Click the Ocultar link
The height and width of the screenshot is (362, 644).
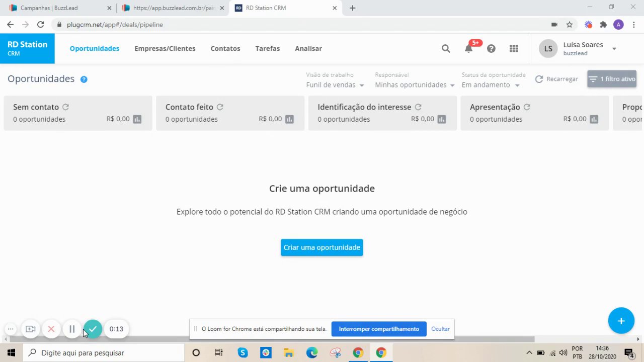click(x=440, y=329)
